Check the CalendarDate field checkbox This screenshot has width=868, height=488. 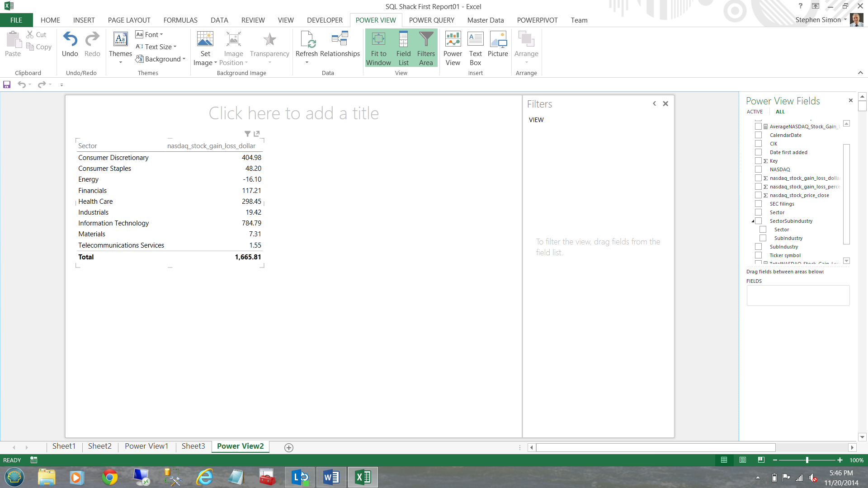click(759, 135)
